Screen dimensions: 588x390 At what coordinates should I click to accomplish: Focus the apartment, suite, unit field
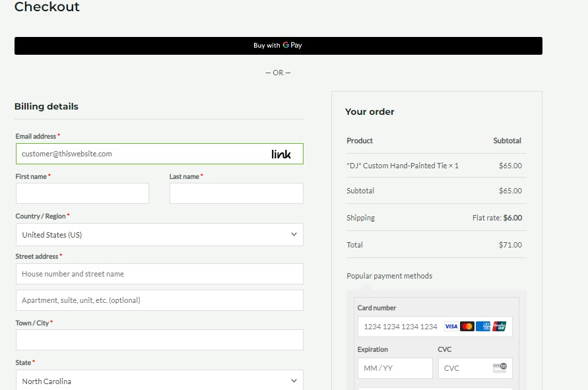(159, 300)
